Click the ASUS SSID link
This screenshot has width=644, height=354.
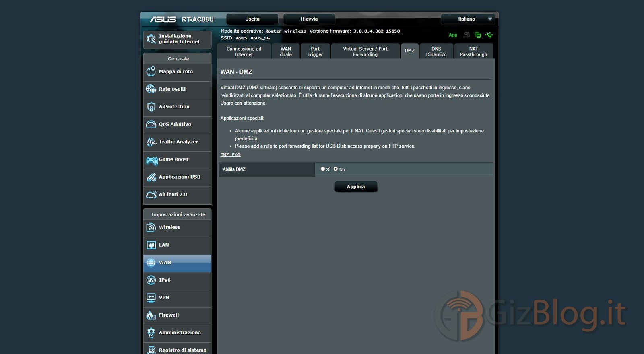tap(242, 38)
